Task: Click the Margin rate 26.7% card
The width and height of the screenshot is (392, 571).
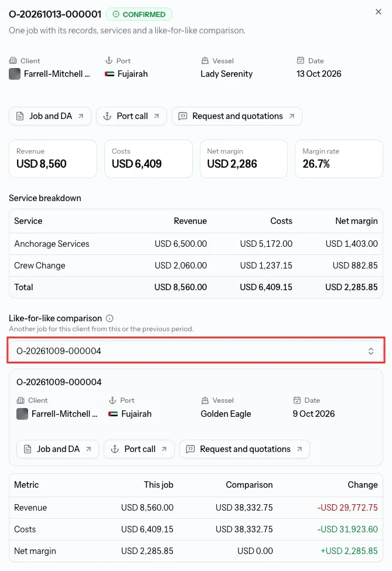Action: coord(339,159)
